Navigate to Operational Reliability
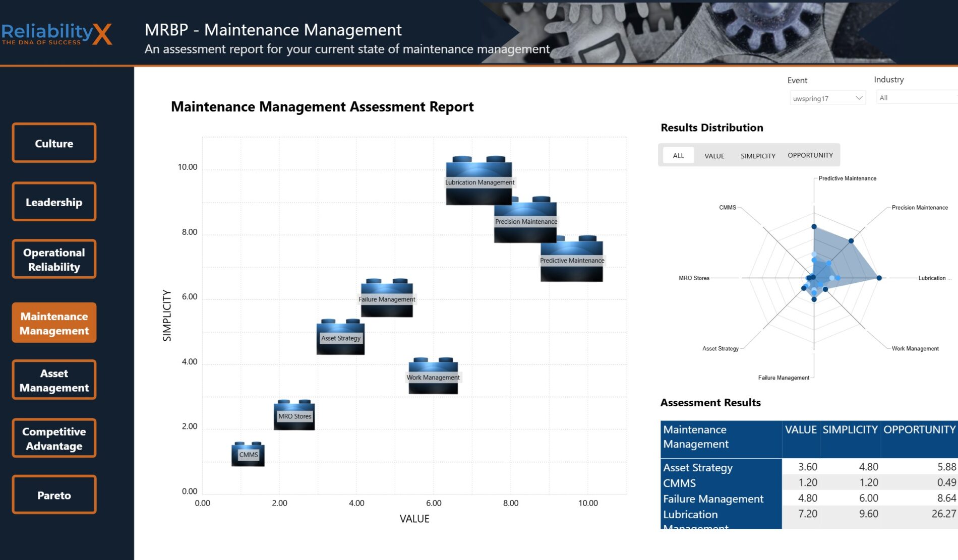This screenshot has height=560, width=958. pos(54,260)
